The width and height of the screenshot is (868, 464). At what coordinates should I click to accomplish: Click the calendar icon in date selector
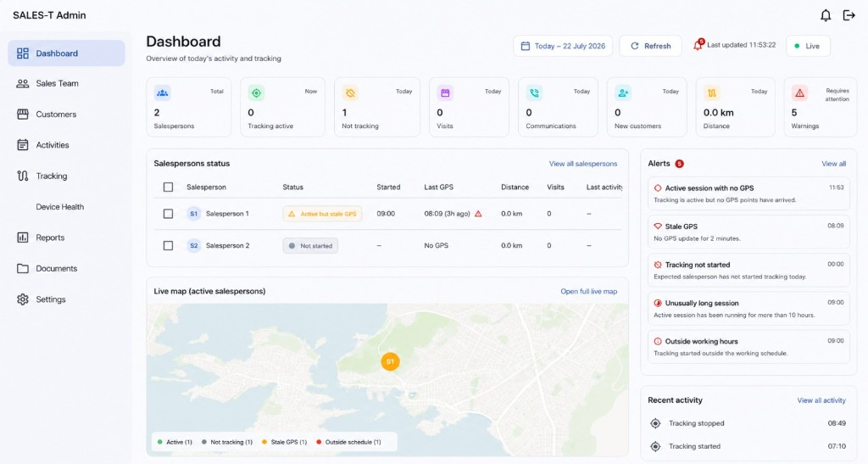point(526,46)
